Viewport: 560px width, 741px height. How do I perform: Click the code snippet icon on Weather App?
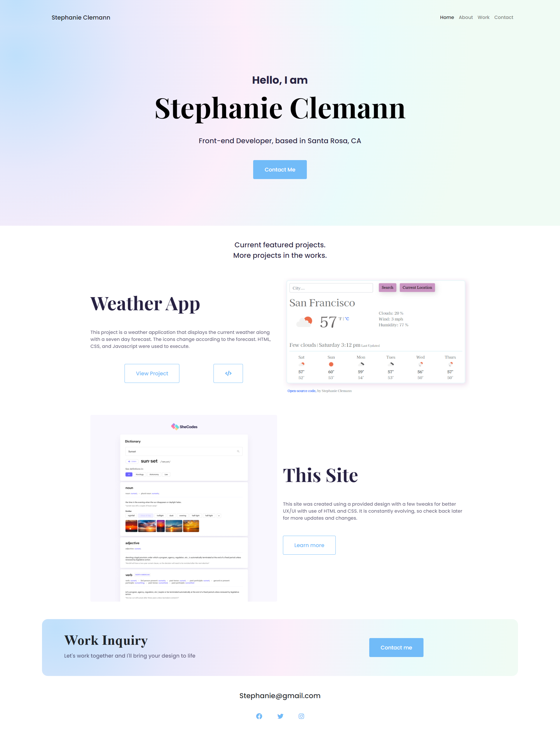228,373
